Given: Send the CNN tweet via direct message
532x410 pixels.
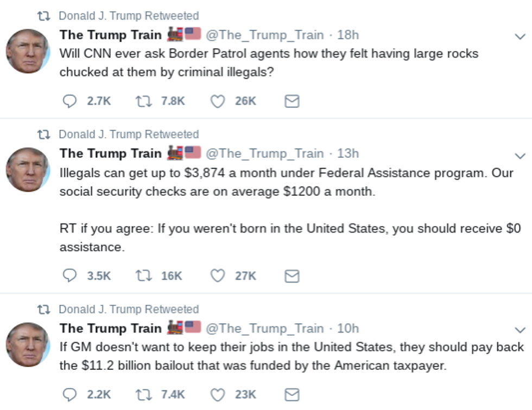Looking at the screenshot, I should coord(292,101).
